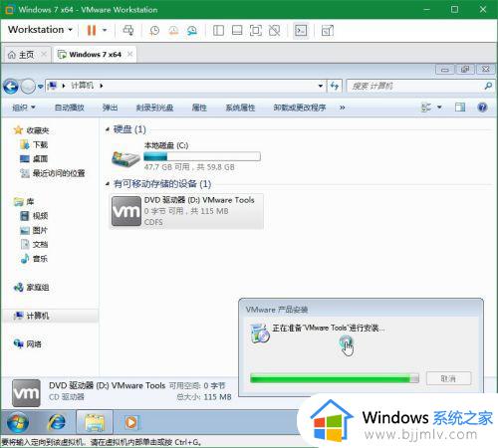Open the 组织 menu
This screenshot has height=448, width=498.
[x=24, y=108]
